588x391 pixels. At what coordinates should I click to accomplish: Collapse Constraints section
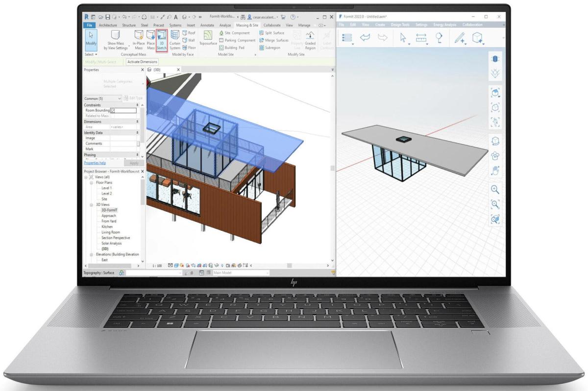pyautogui.click(x=137, y=105)
